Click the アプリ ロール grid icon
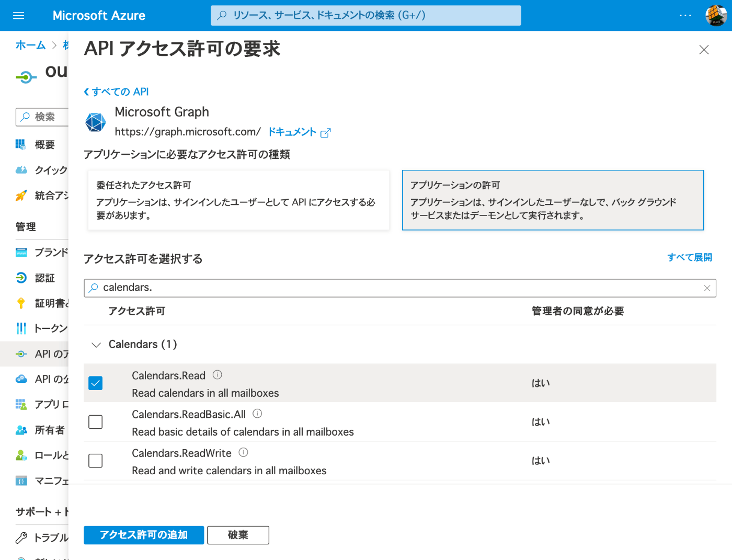 click(x=21, y=404)
